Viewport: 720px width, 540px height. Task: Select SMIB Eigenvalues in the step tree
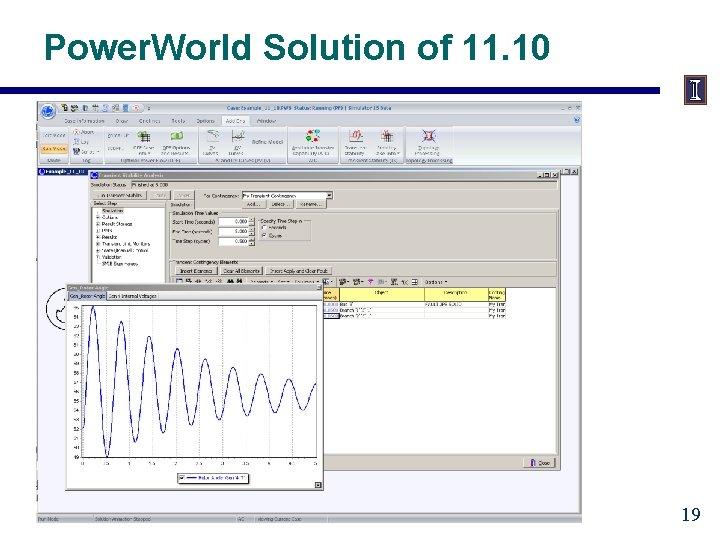[119, 264]
